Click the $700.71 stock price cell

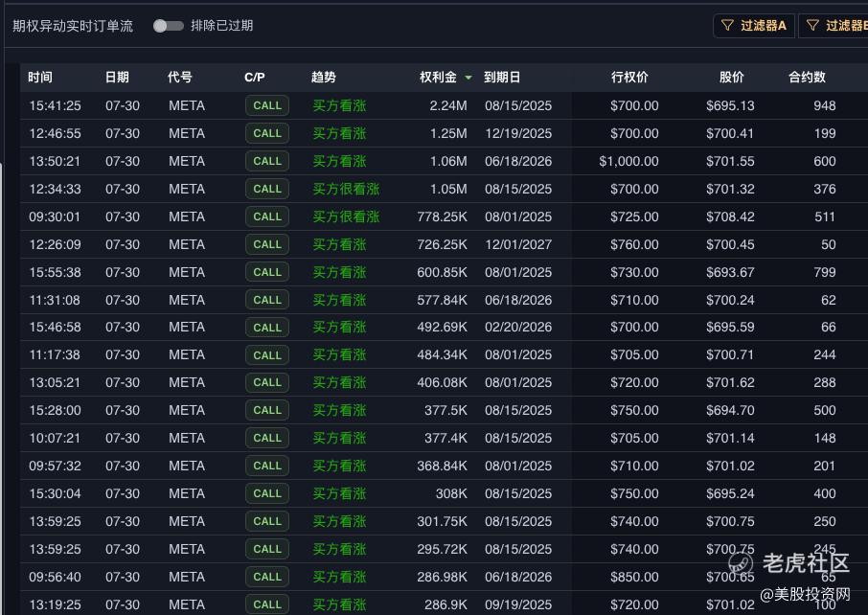click(730, 354)
